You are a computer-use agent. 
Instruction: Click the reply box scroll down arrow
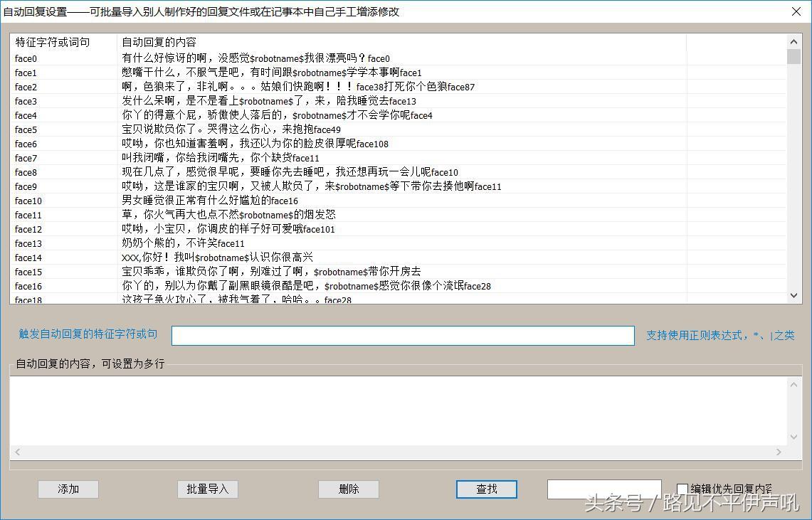pos(793,437)
